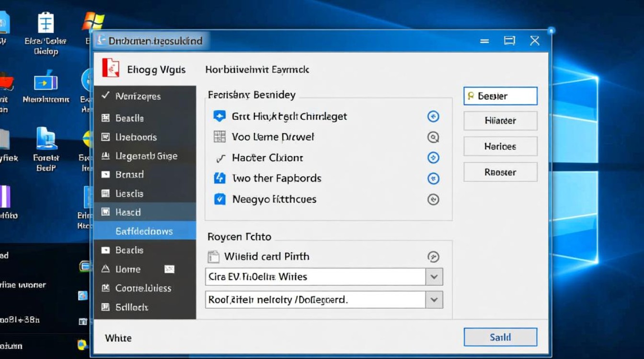
Task: Open the Cira EV dropdown arrow
Action: [434, 277]
